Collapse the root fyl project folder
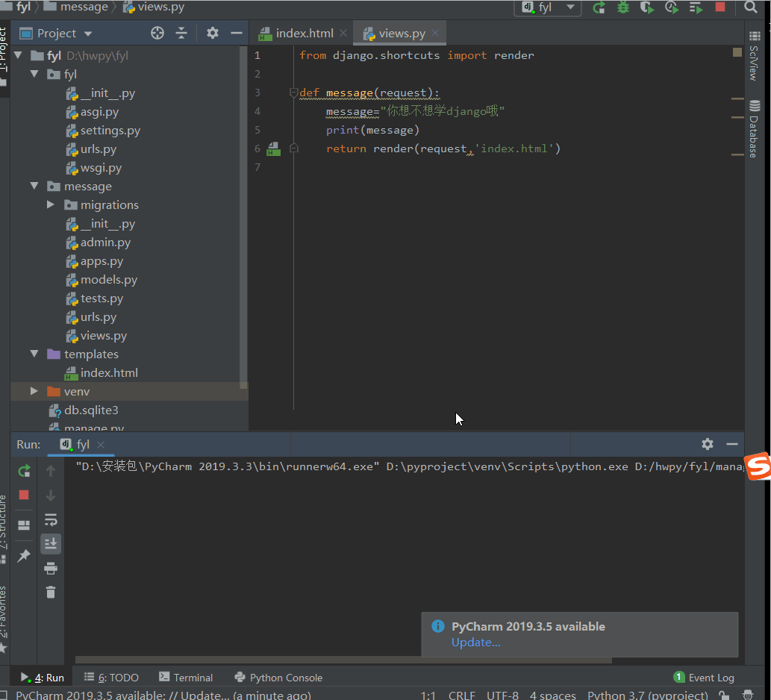This screenshot has width=771, height=700. [18, 55]
